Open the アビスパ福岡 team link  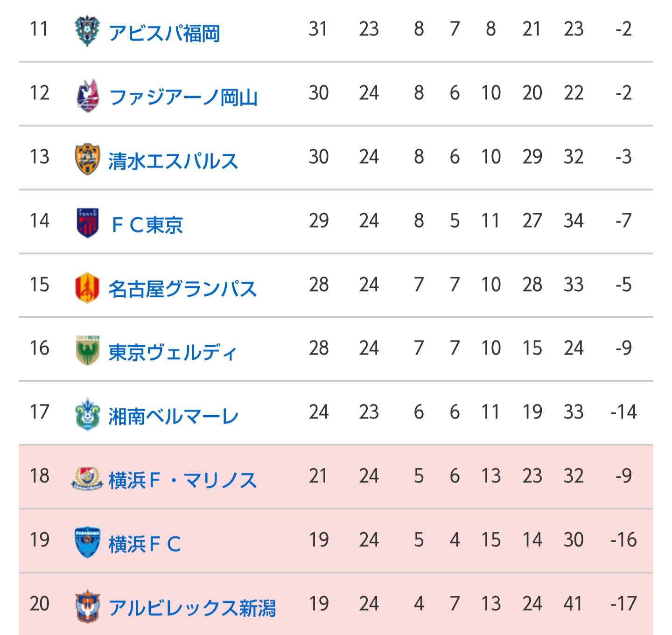pyautogui.click(x=164, y=34)
